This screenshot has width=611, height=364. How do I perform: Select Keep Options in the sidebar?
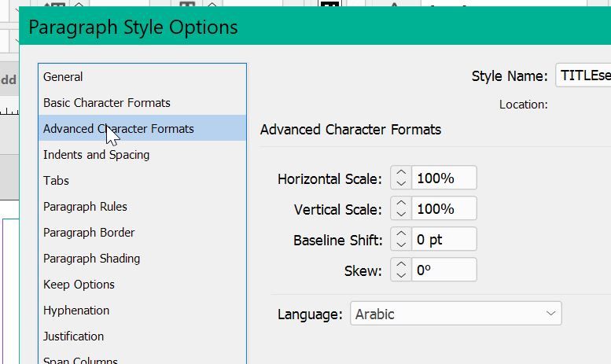79,285
